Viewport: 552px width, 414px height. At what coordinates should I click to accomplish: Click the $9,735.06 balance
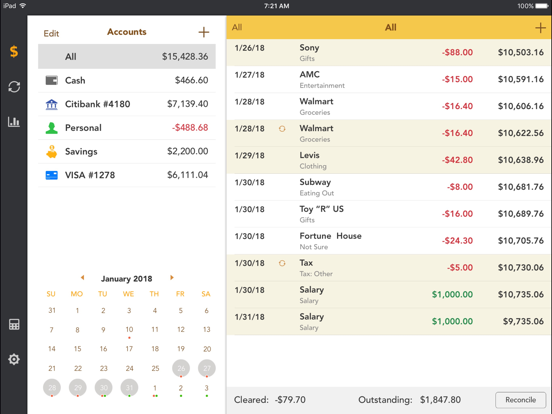click(x=523, y=321)
